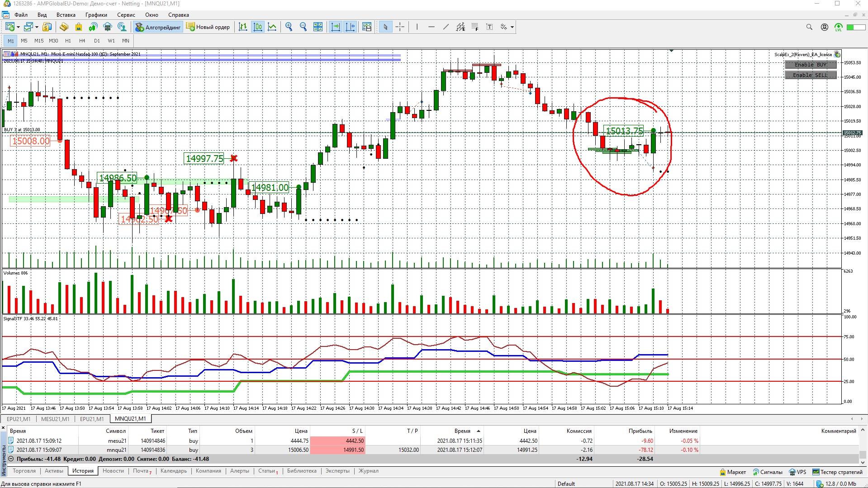Open the MQL5 community search icon
The height and width of the screenshot is (488, 868).
tap(122, 27)
